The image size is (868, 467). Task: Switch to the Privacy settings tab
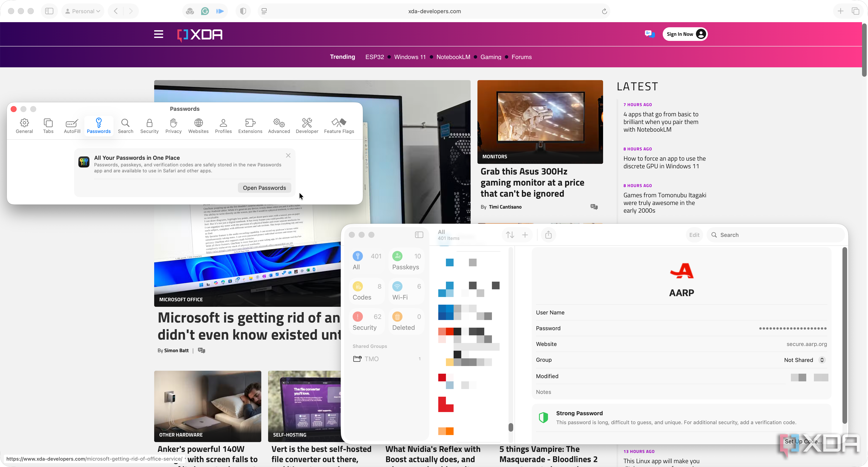pos(173,126)
